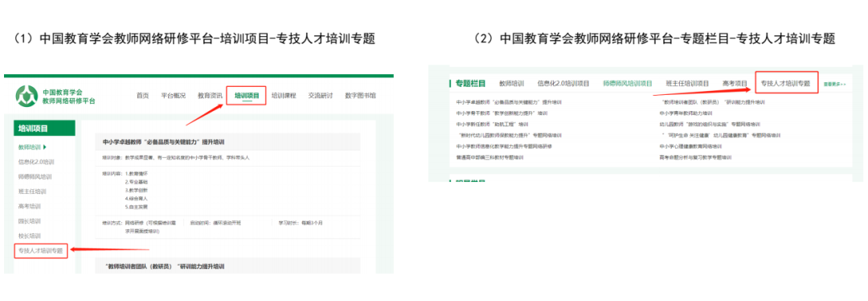The width and height of the screenshot is (868, 301).
Task: Select 校长培训 in the sidebar
Action: pyautogui.click(x=29, y=236)
